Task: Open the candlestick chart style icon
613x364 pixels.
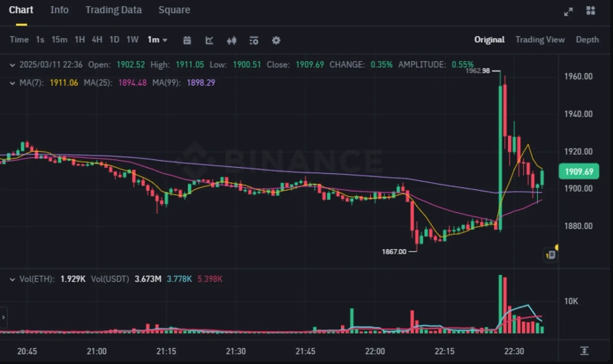Action: coord(232,40)
